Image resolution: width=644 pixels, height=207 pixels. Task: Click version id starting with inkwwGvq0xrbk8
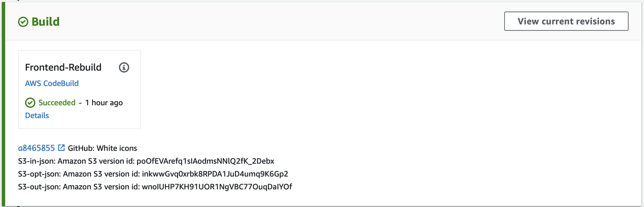point(215,174)
